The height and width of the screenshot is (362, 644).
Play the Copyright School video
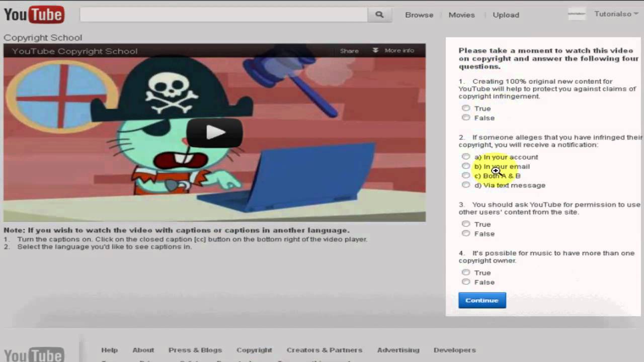215,133
